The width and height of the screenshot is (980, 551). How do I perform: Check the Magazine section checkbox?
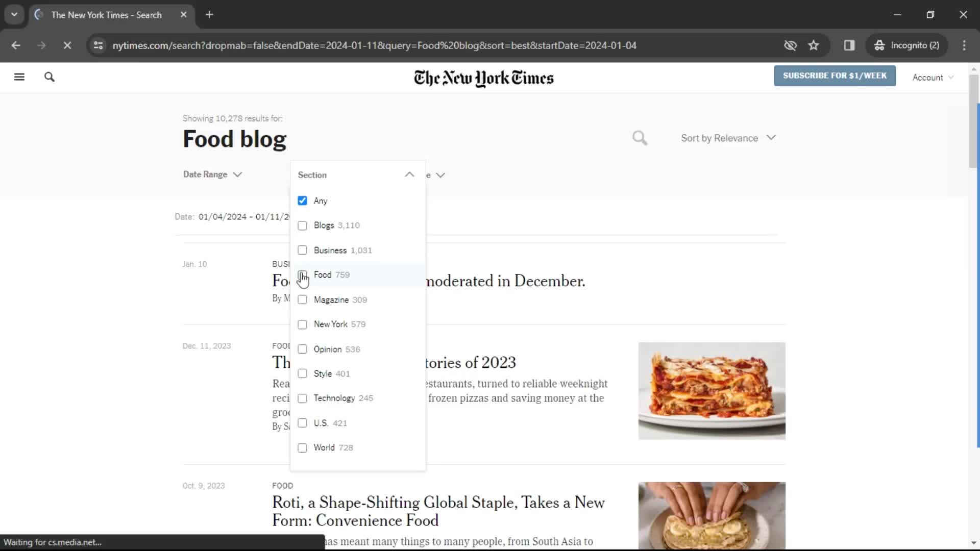(x=302, y=299)
